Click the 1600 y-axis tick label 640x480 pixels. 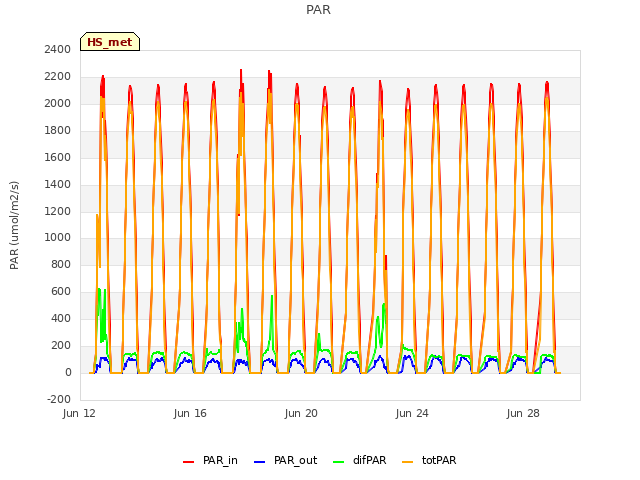tap(58, 157)
